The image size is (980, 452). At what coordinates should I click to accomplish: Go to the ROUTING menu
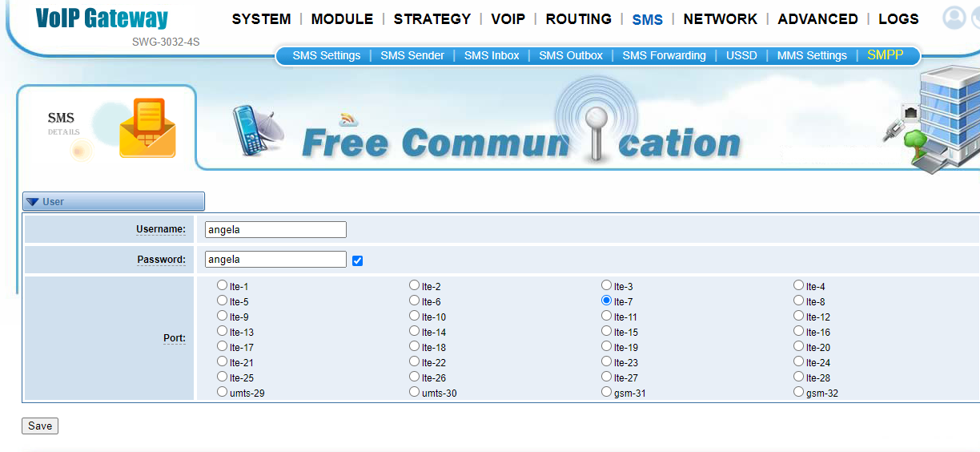[x=579, y=18]
